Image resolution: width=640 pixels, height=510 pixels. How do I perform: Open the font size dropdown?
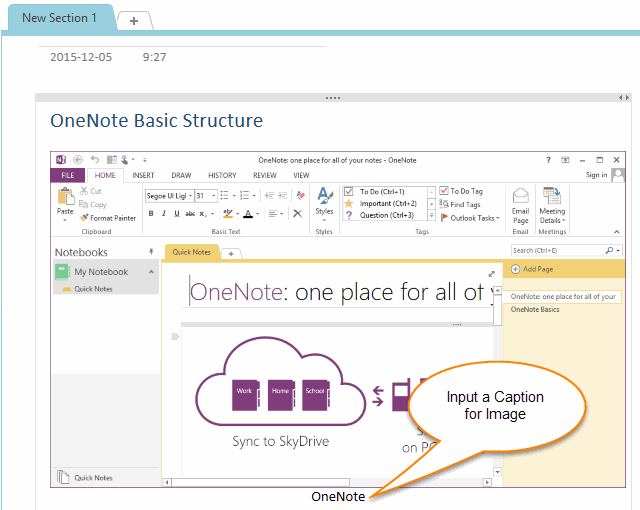coord(213,196)
